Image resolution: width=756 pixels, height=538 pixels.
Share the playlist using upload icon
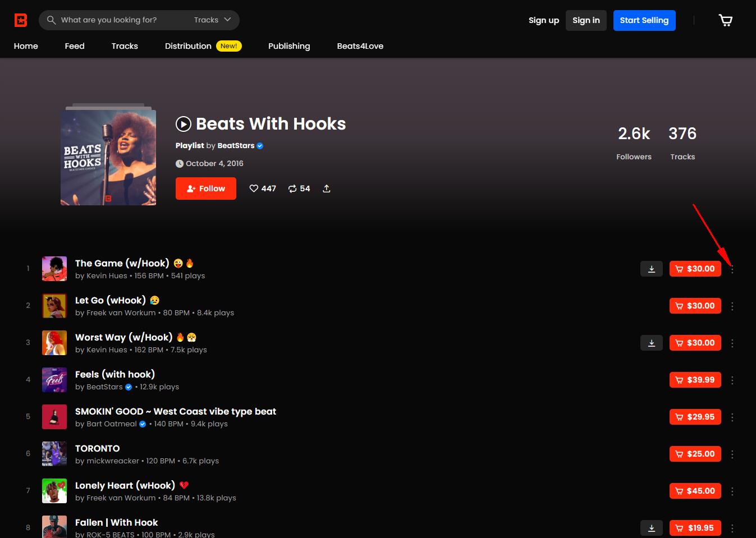pos(327,188)
